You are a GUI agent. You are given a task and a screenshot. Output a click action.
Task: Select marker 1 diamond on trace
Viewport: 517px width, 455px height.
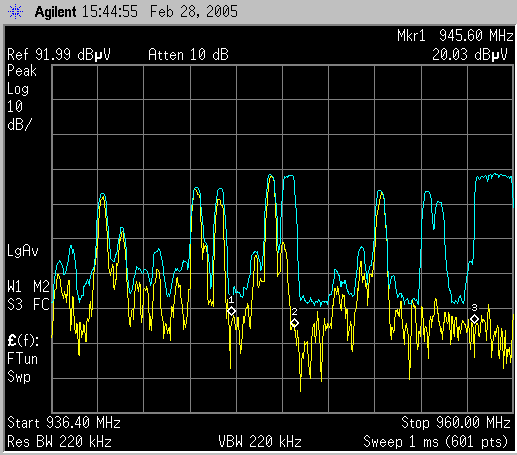(231, 311)
